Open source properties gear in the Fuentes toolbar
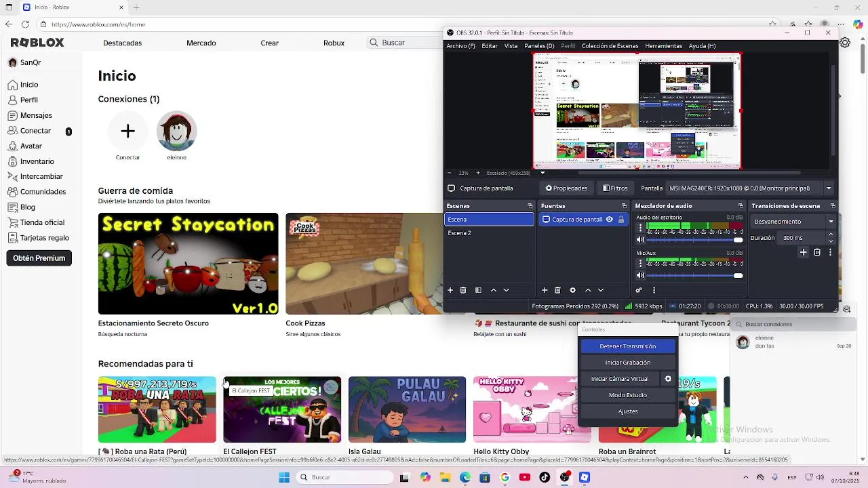The image size is (868, 488). click(572, 290)
